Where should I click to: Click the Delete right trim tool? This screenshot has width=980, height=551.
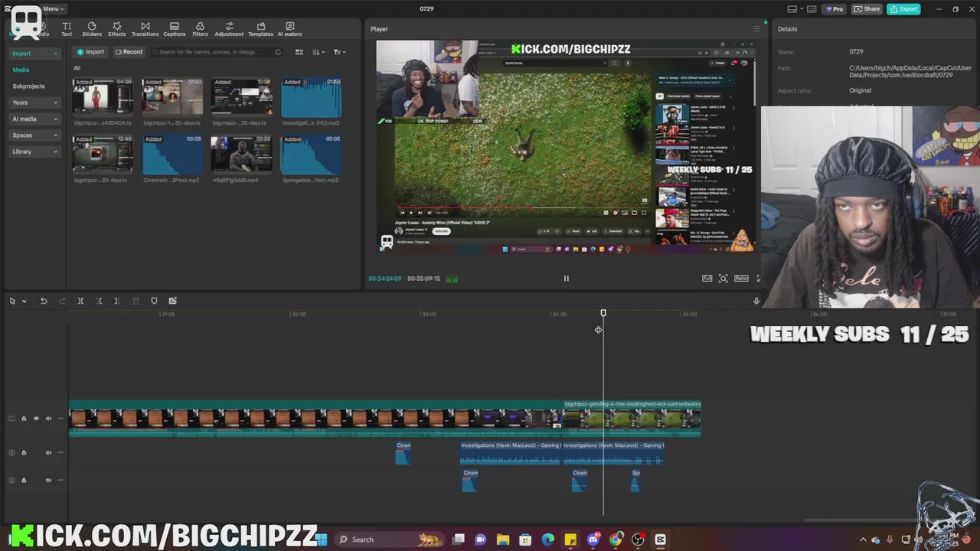(x=116, y=301)
